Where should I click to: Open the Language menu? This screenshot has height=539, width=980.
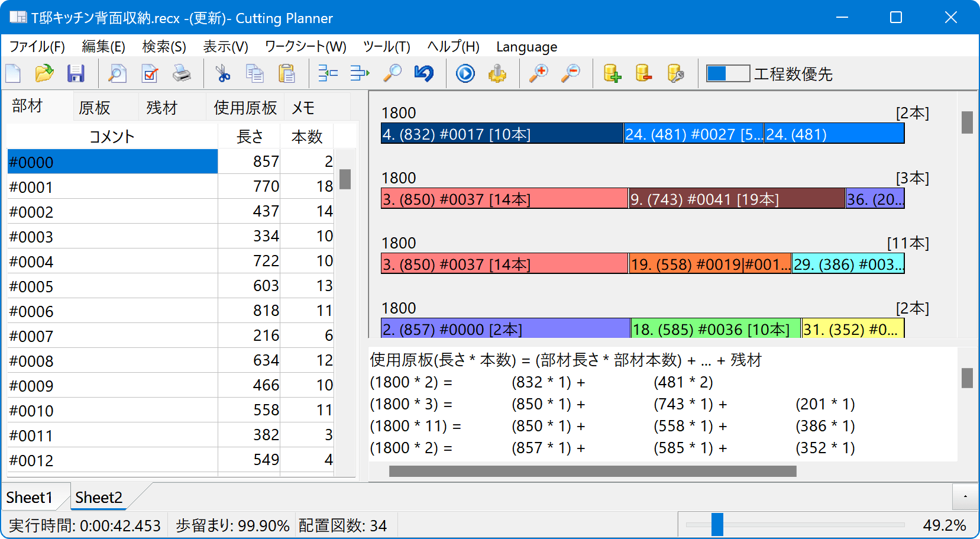click(526, 47)
